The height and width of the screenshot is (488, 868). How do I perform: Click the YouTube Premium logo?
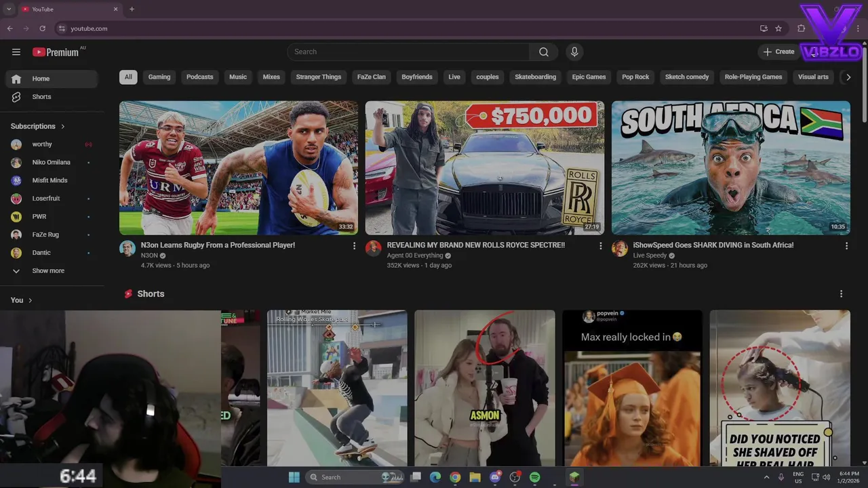coord(58,52)
